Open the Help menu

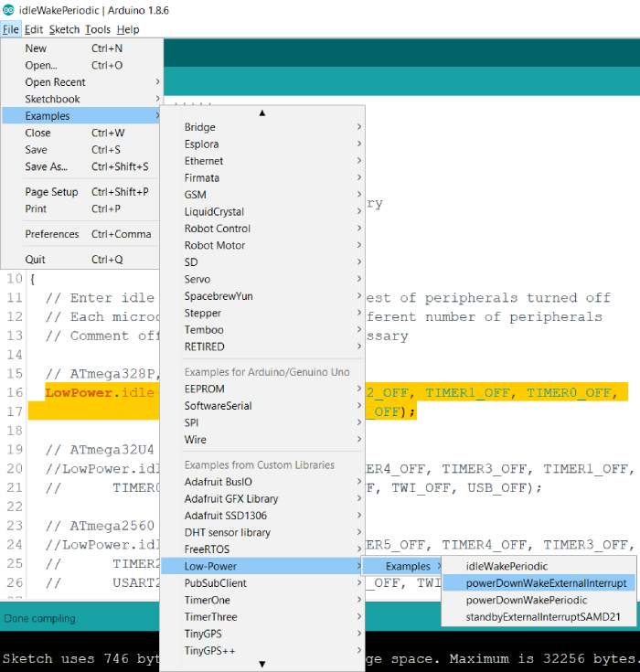(x=128, y=29)
